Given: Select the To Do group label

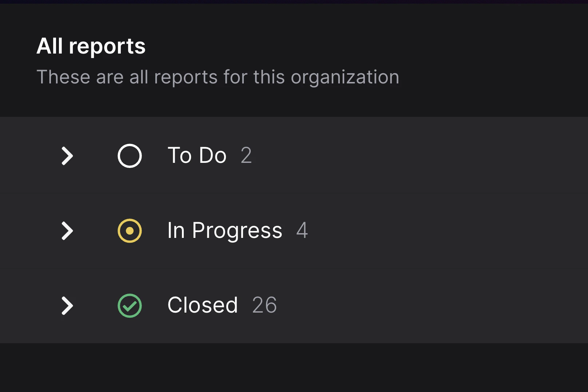Looking at the screenshot, I should pyautogui.click(x=196, y=155).
